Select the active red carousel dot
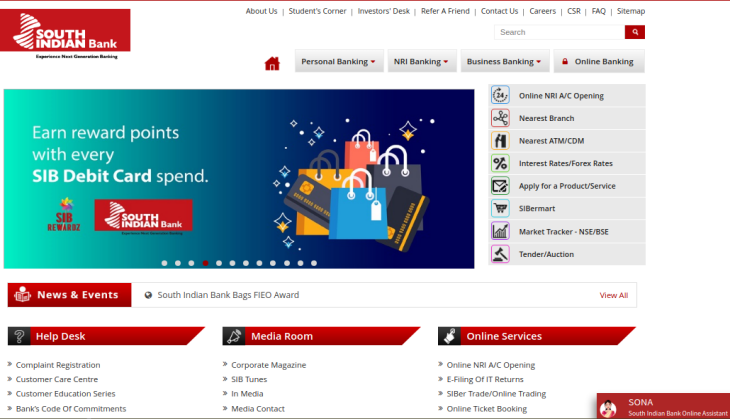This screenshot has height=419, width=730. pos(205,263)
